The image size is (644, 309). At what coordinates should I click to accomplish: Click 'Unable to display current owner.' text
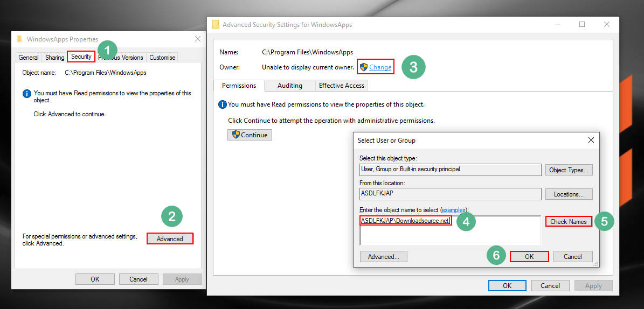point(308,67)
